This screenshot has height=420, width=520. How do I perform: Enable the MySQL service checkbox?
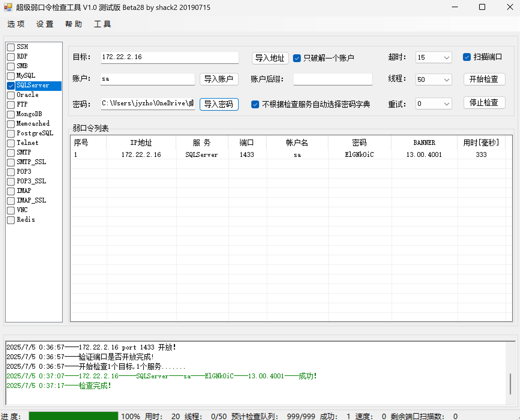(11, 76)
